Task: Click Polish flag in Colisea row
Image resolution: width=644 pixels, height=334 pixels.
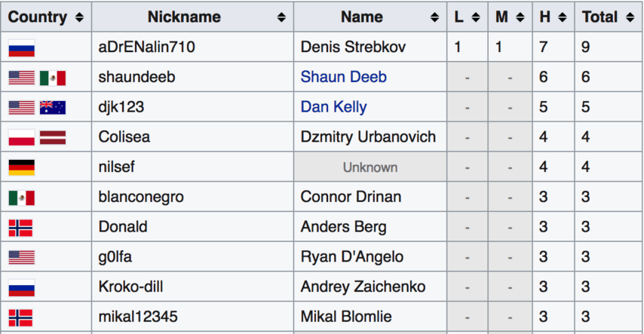Action: (x=22, y=138)
